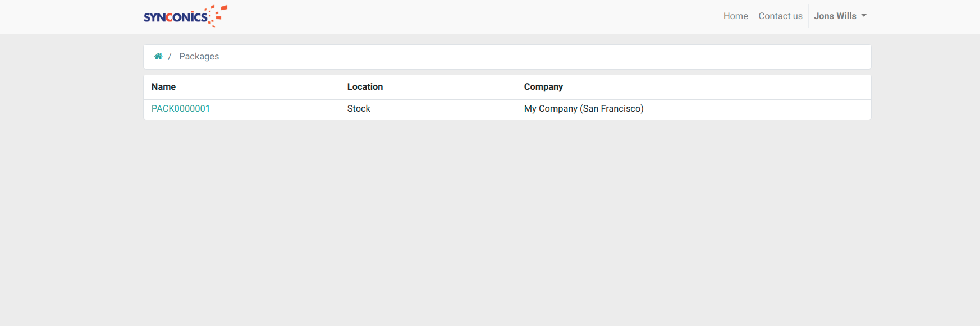Select the My Company (San Francisco) cell

(x=584, y=109)
